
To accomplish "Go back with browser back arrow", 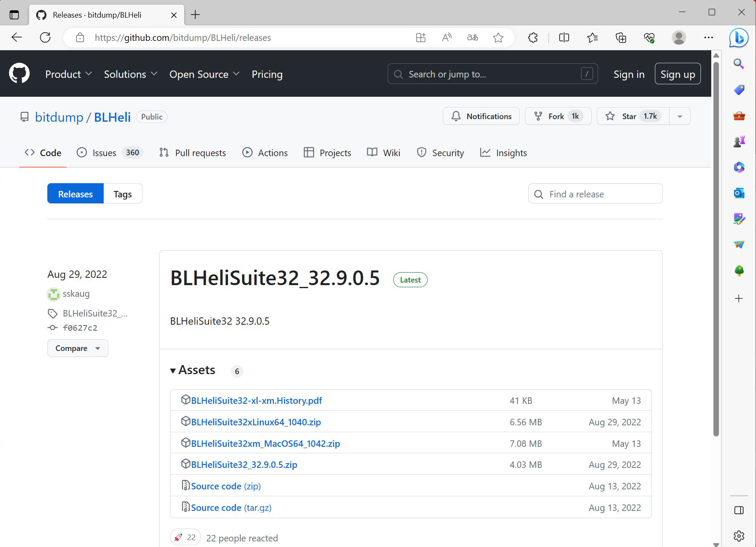I will click(17, 37).
